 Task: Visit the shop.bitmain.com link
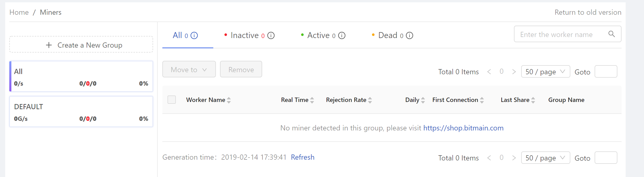pos(463,128)
